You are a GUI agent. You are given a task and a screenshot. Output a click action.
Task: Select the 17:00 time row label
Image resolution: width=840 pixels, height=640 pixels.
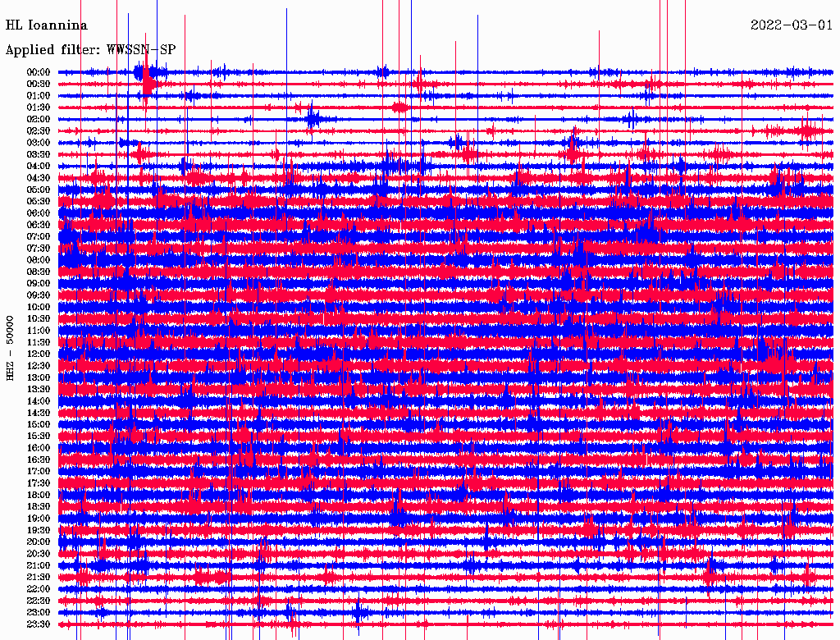tap(39, 471)
